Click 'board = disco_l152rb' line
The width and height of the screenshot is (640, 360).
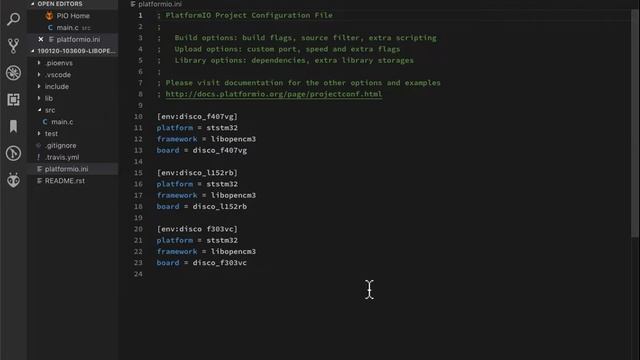point(202,207)
